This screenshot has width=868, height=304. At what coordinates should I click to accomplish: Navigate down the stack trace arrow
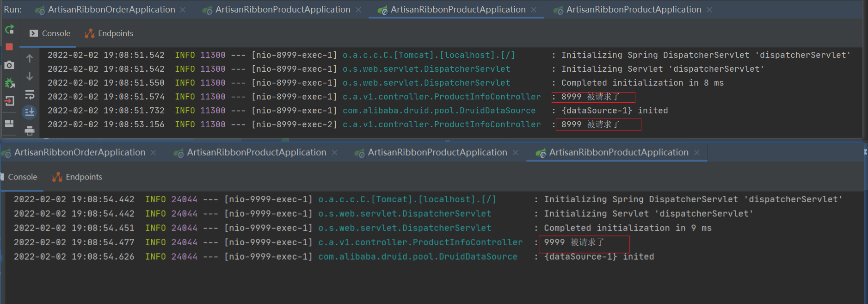click(30, 76)
